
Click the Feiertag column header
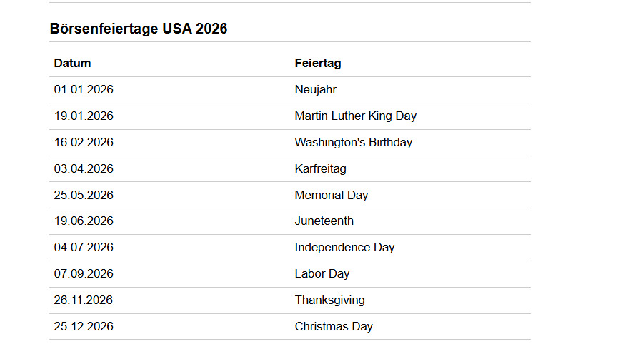(x=318, y=63)
